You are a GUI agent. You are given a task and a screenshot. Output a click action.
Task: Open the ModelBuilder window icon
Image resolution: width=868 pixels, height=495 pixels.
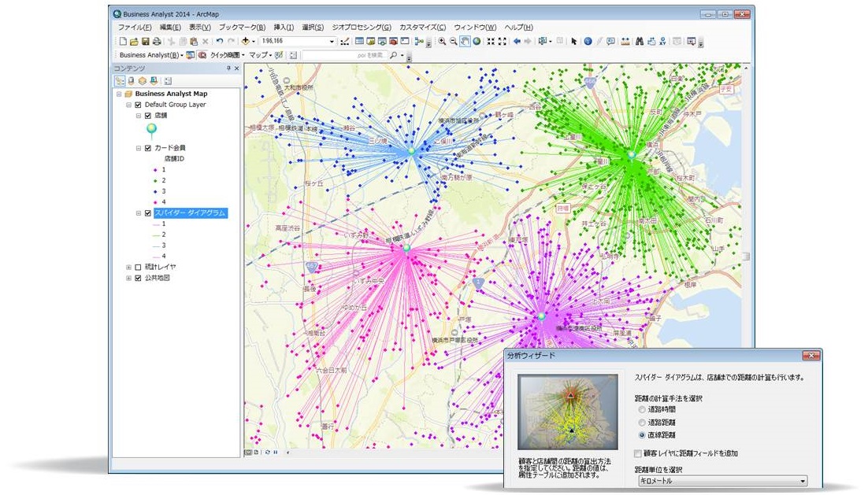coord(419,42)
